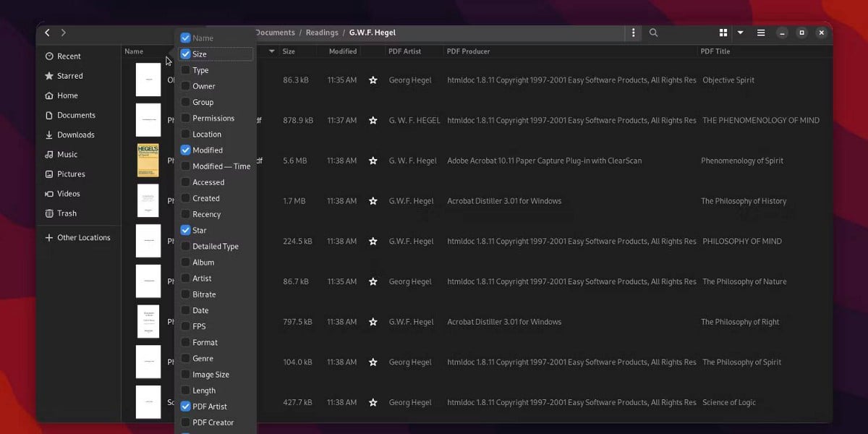Open the Downloads location
Image resolution: width=868 pixels, height=434 pixels.
[x=77, y=135]
